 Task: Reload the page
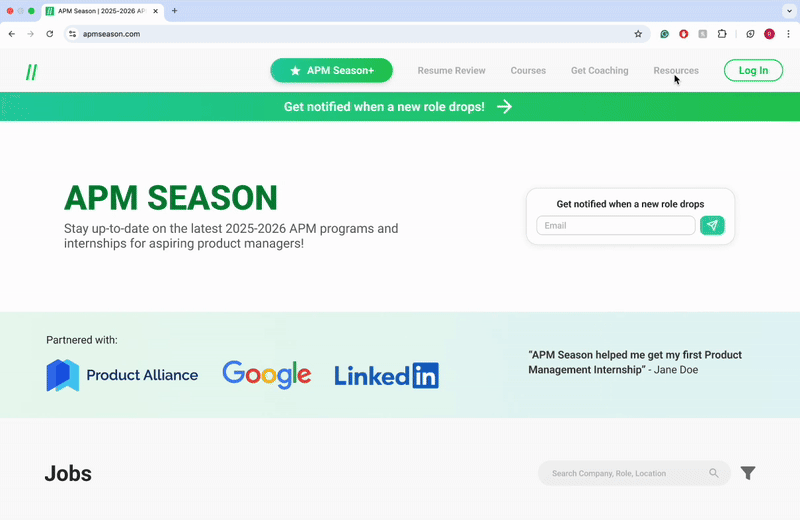(49, 34)
